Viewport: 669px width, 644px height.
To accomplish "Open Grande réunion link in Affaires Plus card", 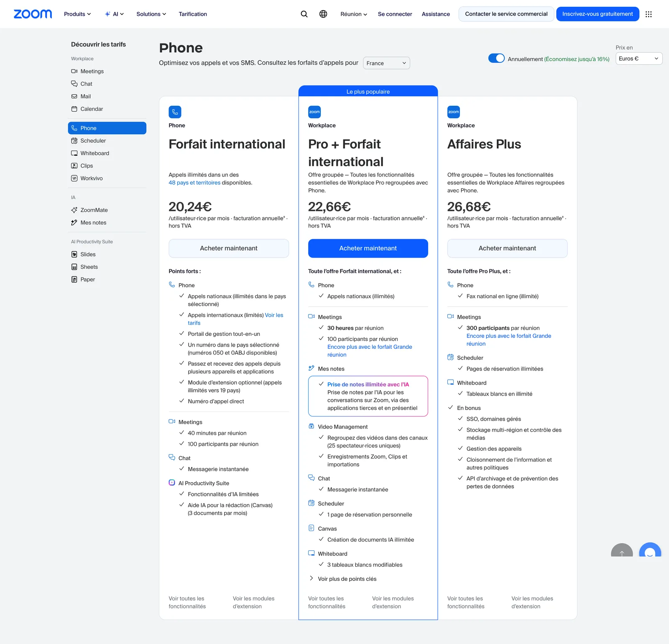I will tap(509, 340).
